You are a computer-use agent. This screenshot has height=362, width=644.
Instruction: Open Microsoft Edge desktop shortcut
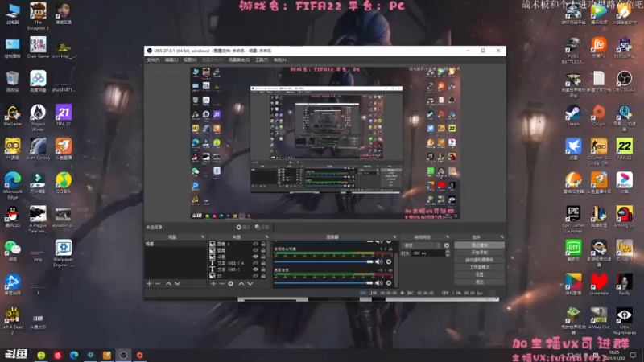point(13,186)
